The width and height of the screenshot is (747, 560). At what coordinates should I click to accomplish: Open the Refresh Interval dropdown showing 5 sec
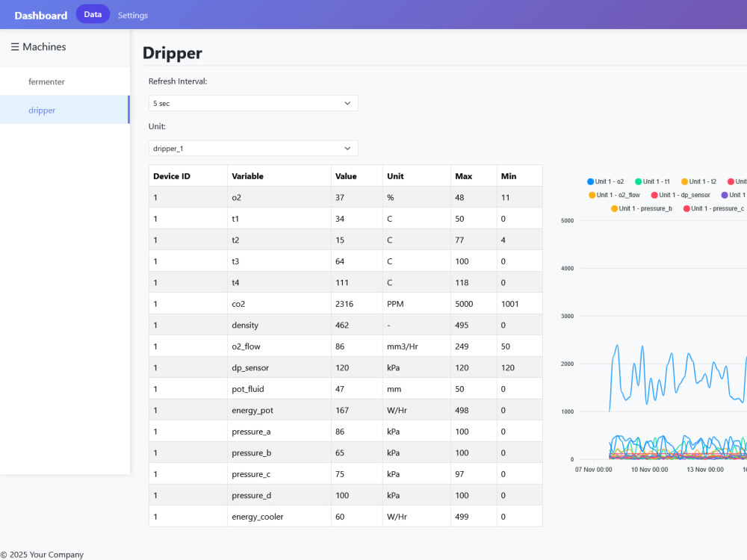pyautogui.click(x=253, y=103)
